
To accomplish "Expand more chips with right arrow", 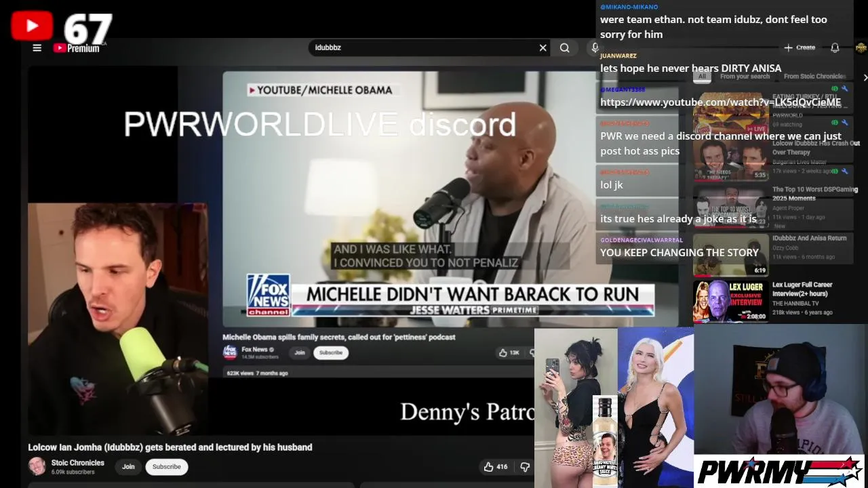I will tap(865, 77).
